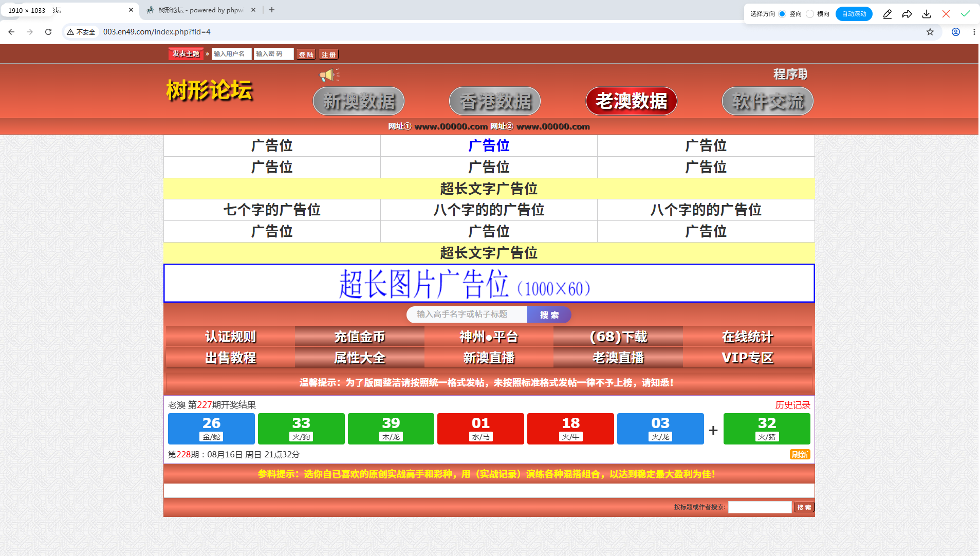Viewport: 980px width, 556px height.
Task: Click the 充值金币 menu item
Action: [360, 337]
